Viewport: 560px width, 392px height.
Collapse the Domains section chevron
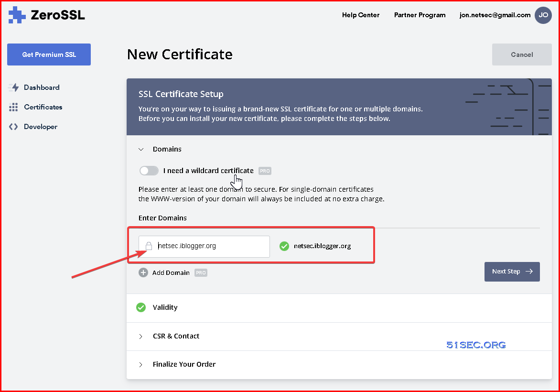point(141,149)
